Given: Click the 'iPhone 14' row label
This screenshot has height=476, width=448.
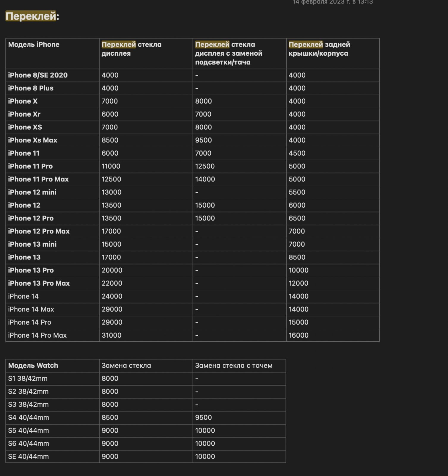Looking at the screenshot, I should click(x=23, y=296).
